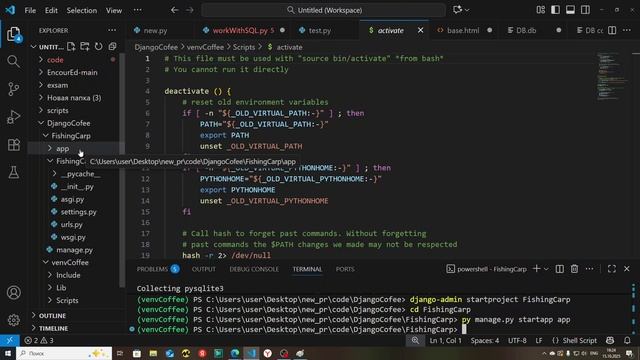Screen dimensions: 640x360
Task: Open the remote window indicator in status bar
Action: (9, 340)
